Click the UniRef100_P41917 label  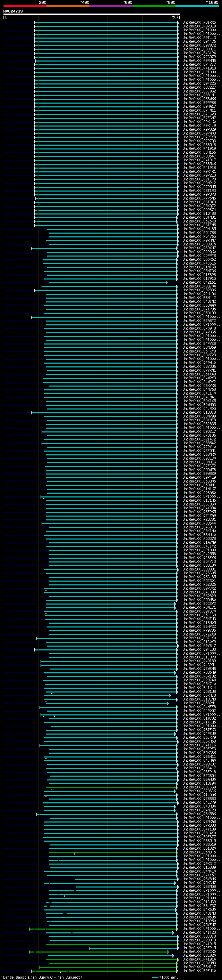(x=199, y=160)
